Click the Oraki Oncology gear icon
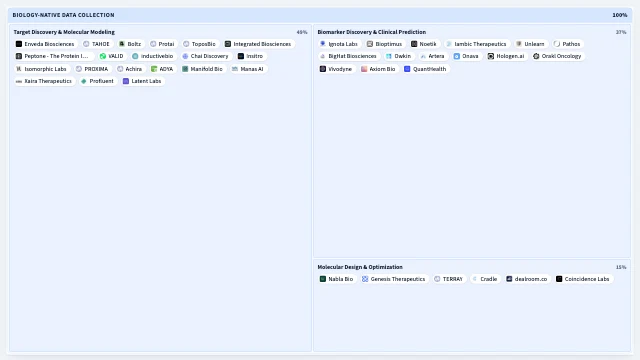 (536, 56)
